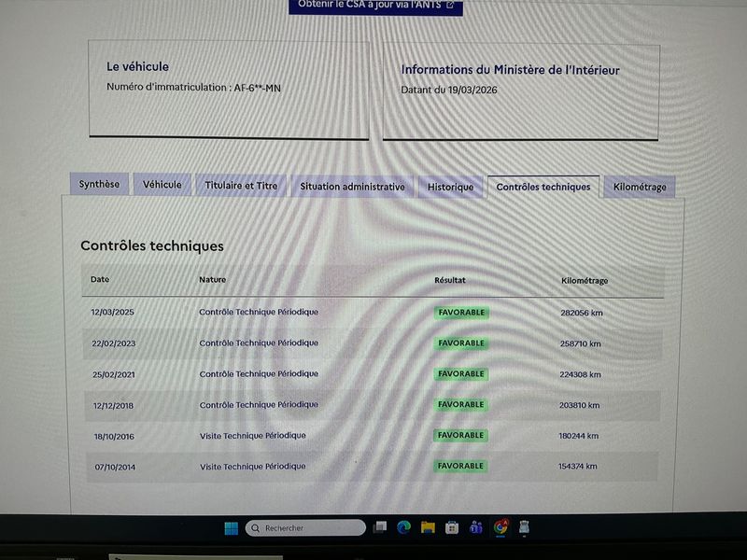
Task: Open Microsoft Teams from the taskbar
Action: pyautogui.click(x=476, y=527)
